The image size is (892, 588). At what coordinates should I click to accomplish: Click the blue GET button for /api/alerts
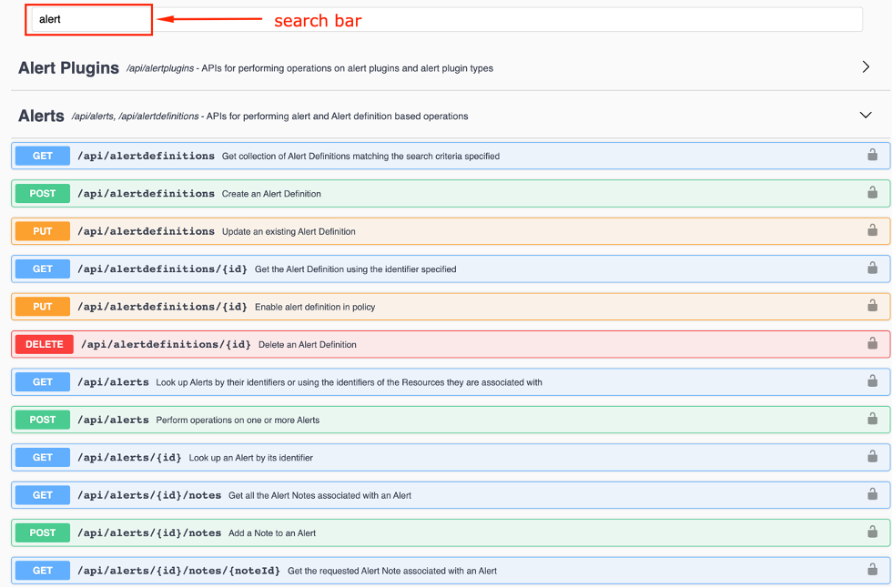click(43, 382)
